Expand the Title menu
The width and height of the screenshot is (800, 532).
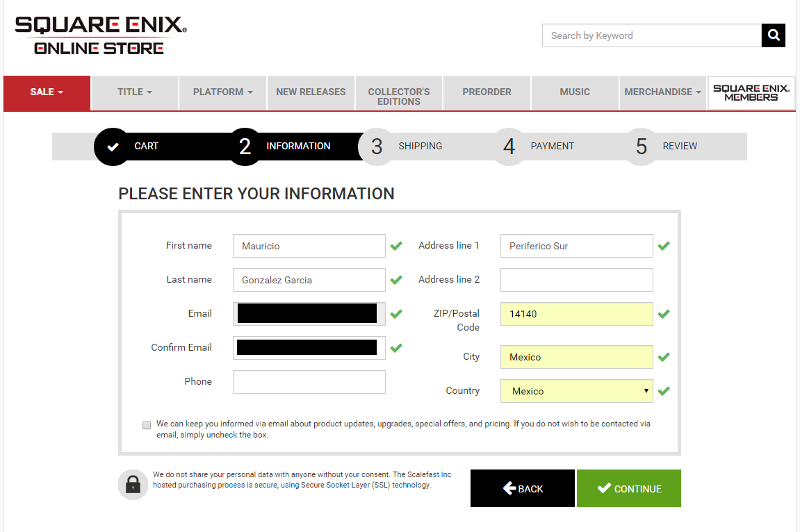[x=135, y=92]
